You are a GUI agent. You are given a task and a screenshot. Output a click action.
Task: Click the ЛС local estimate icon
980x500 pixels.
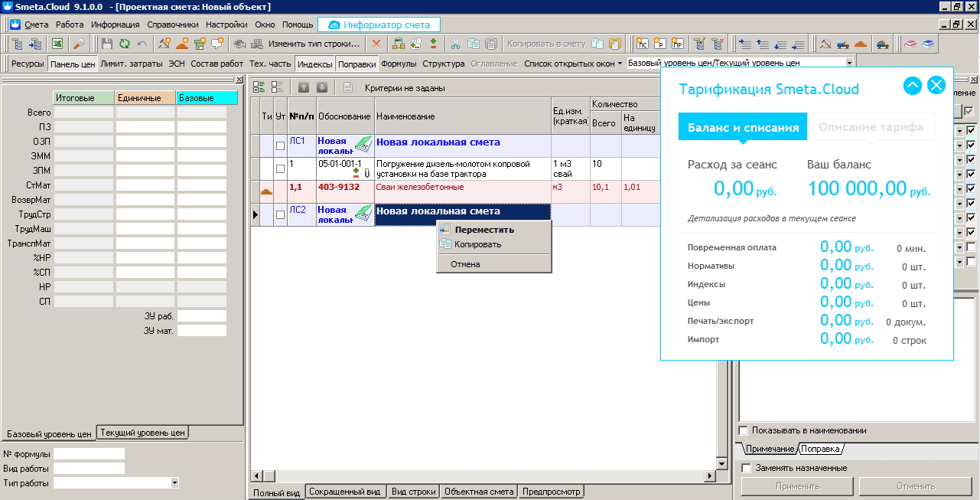click(643, 44)
